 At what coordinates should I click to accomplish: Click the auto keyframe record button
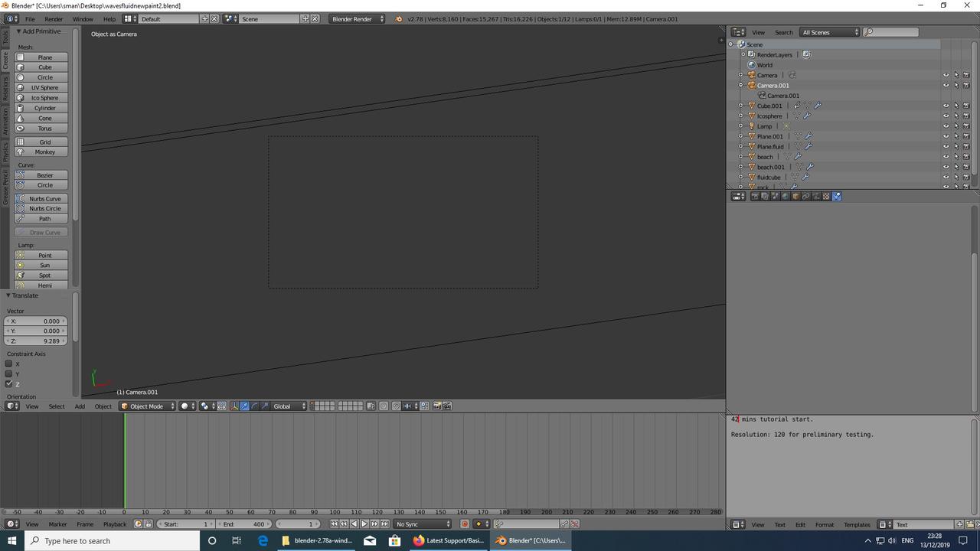[x=464, y=524]
